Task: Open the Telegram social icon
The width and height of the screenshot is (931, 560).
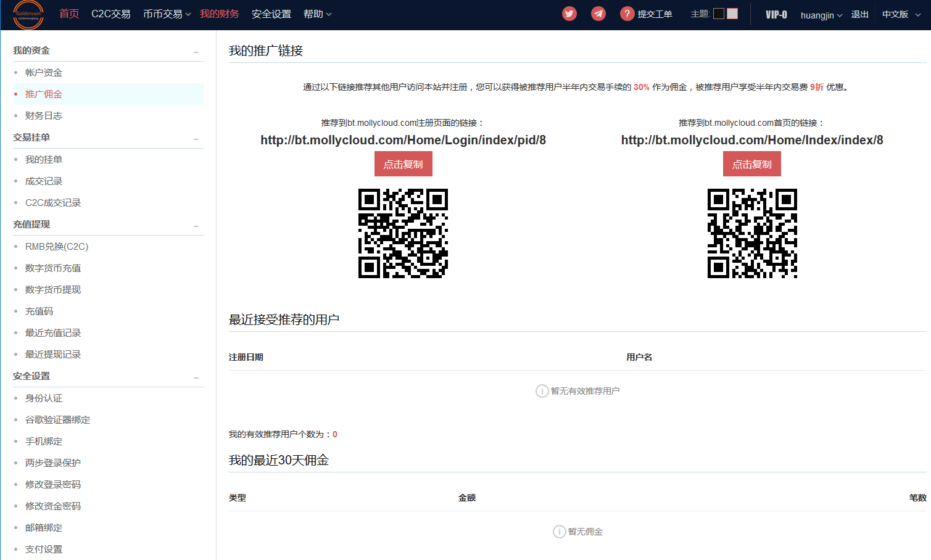Action: [598, 14]
